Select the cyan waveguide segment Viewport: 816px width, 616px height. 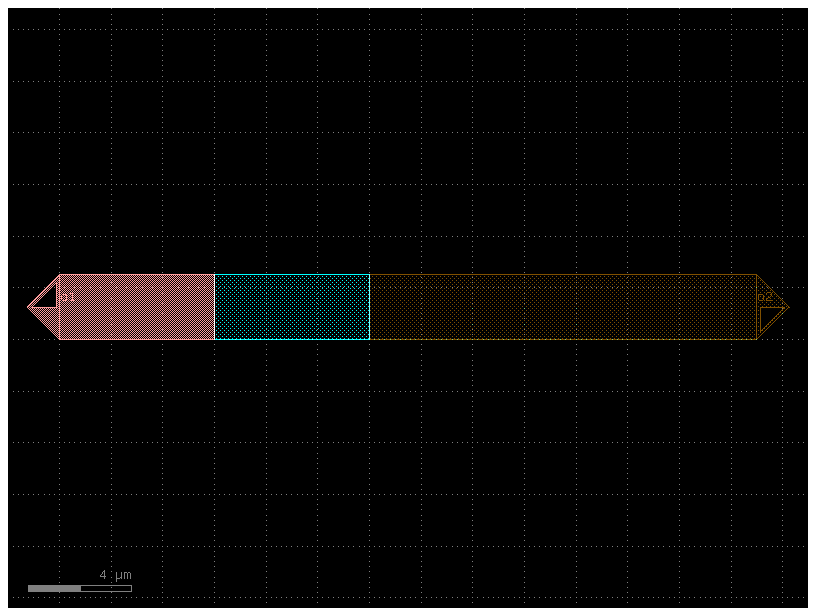(290, 305)
